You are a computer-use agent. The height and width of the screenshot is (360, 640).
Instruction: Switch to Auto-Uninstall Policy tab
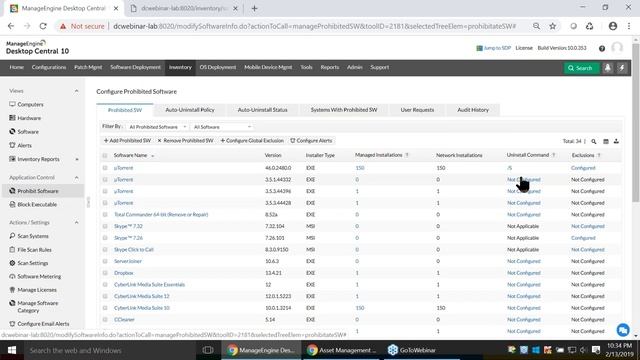click(190, 110)
